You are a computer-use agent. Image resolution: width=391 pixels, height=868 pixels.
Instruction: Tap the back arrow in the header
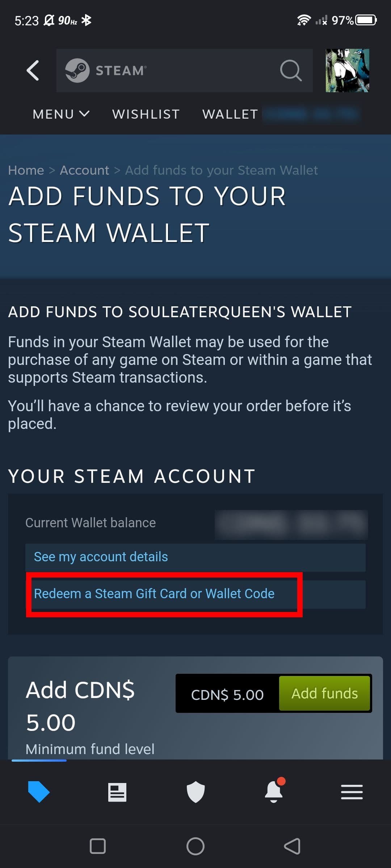coord(33,70)
